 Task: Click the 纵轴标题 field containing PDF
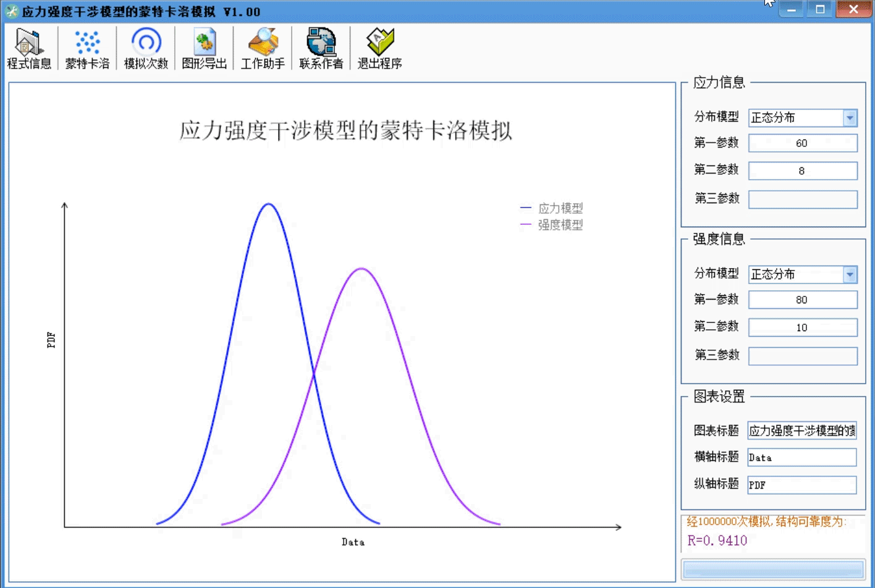[802, 485]
